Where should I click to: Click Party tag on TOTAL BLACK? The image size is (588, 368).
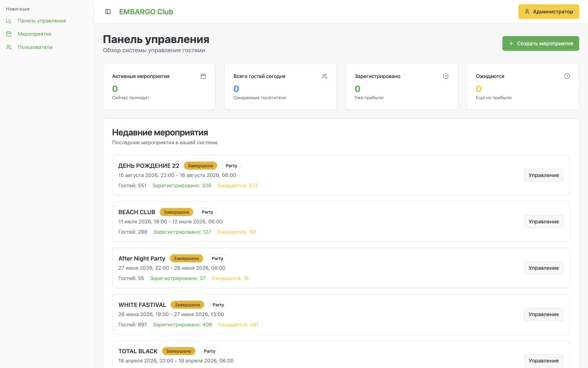pos(209,351)
